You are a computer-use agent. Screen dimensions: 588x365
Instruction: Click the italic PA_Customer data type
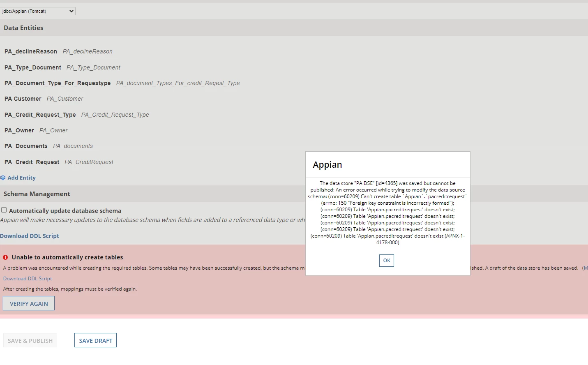click(65, 99)
